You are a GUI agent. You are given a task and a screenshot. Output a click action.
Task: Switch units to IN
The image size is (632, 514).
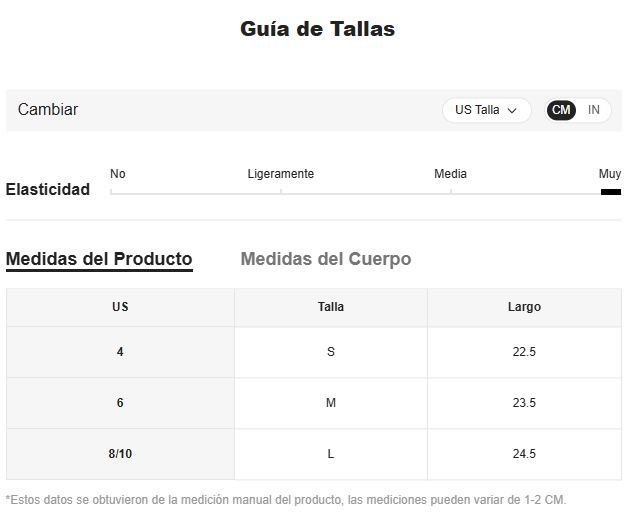(x=593, y=110)
